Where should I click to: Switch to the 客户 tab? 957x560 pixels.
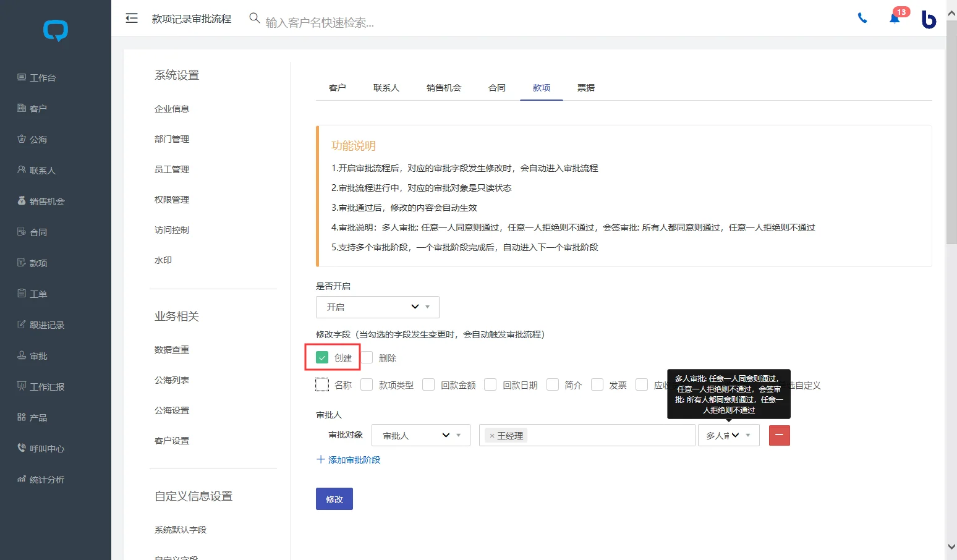tap(338, 88)
